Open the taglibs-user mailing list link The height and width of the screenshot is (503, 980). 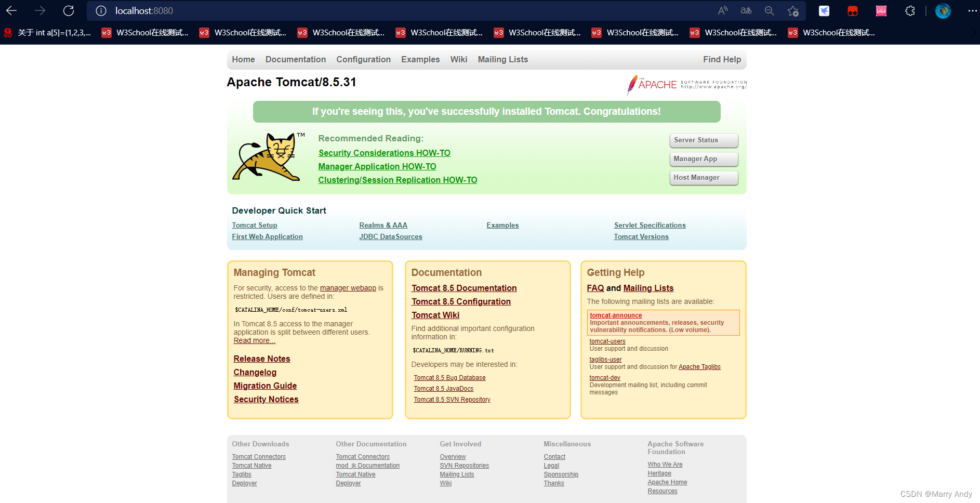tap(605, 360)
